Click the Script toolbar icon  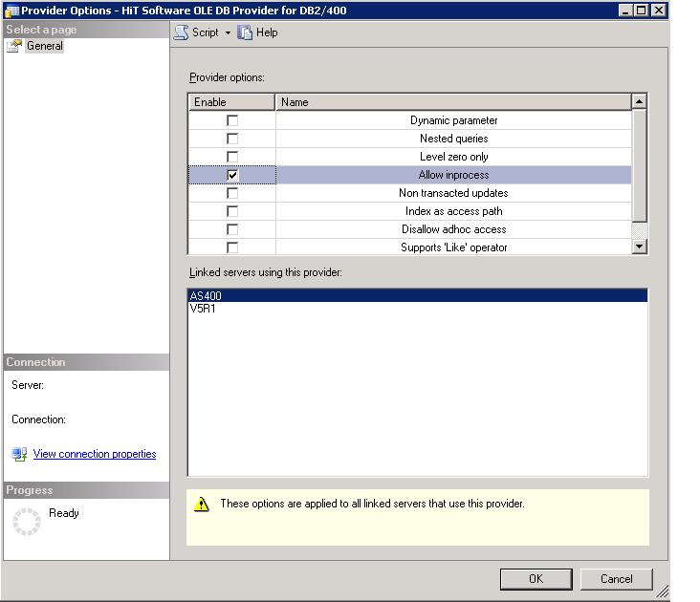pos(181,32)
